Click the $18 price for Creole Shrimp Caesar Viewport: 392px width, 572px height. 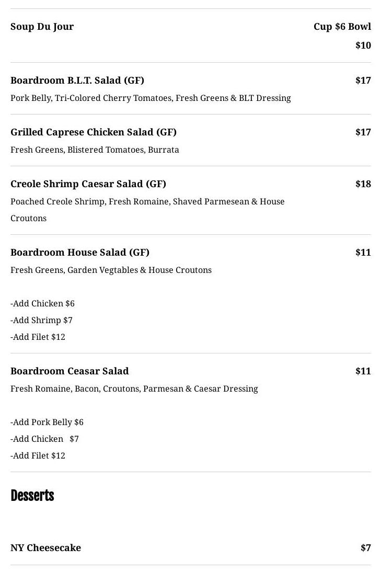(x=363, y=184)
